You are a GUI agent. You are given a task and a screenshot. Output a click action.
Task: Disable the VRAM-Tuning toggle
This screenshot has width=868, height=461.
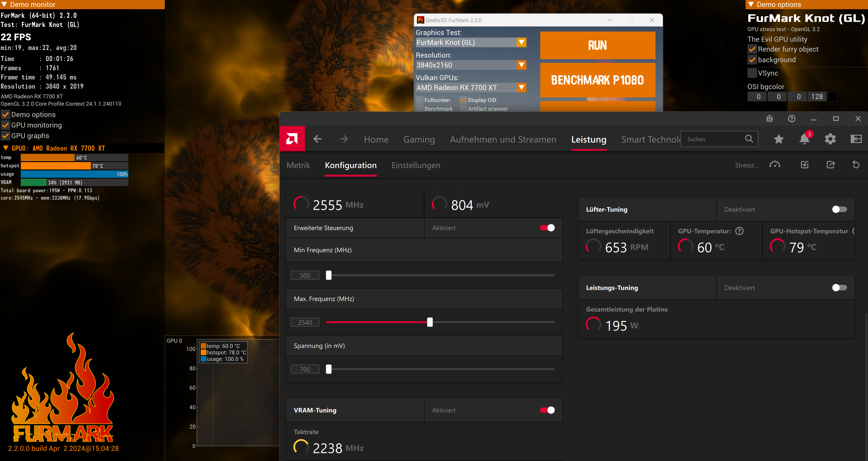[x=547, y=410]
